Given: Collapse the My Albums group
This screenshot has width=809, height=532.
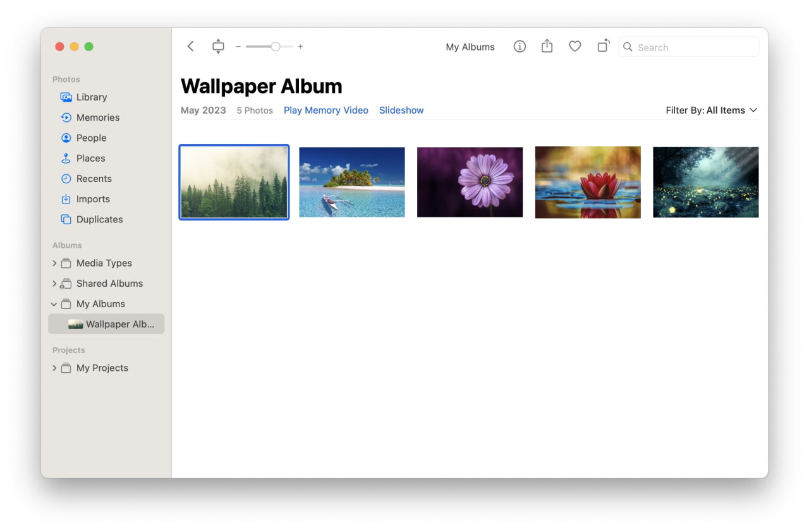Looking at the screenshot, I should click(54, 304).
